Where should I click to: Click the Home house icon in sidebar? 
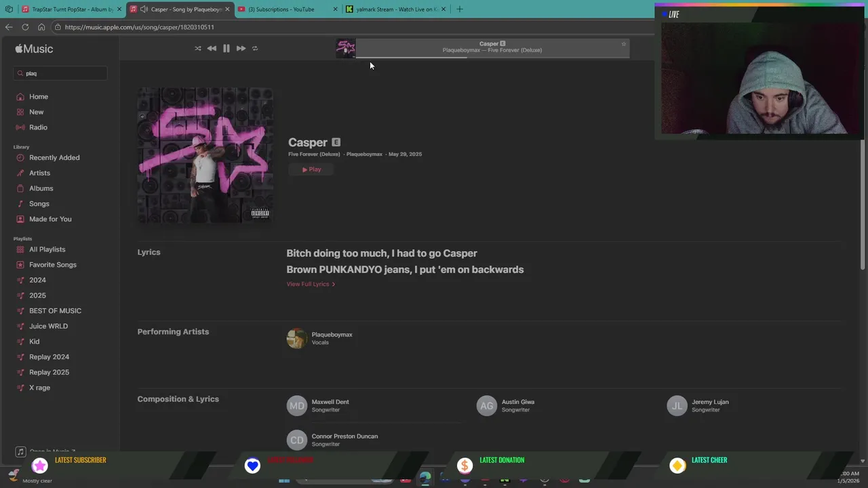(x=20, y=96)
